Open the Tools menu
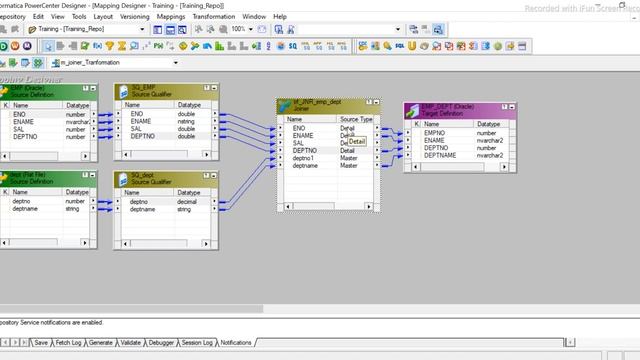 point(79,17)
